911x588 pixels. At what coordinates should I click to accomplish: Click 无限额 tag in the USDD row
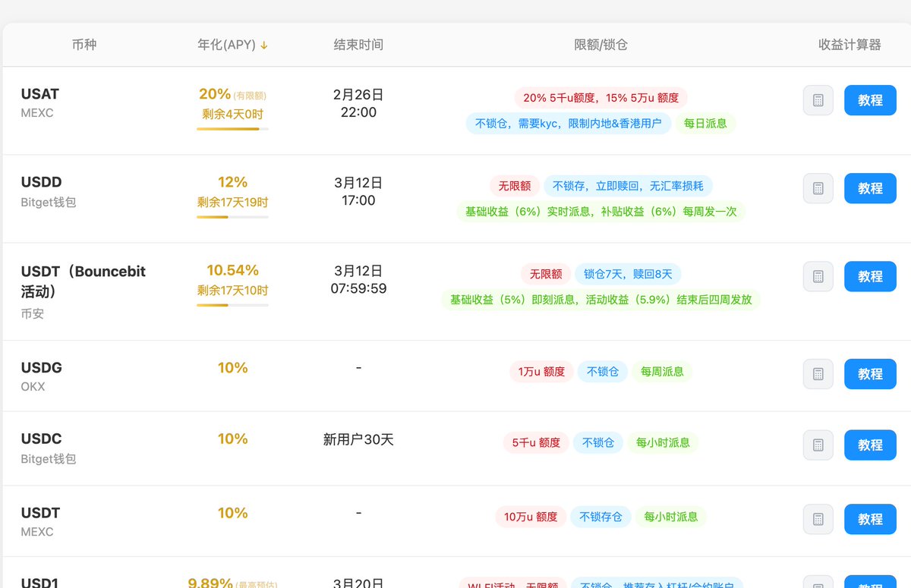pos(515,186)
